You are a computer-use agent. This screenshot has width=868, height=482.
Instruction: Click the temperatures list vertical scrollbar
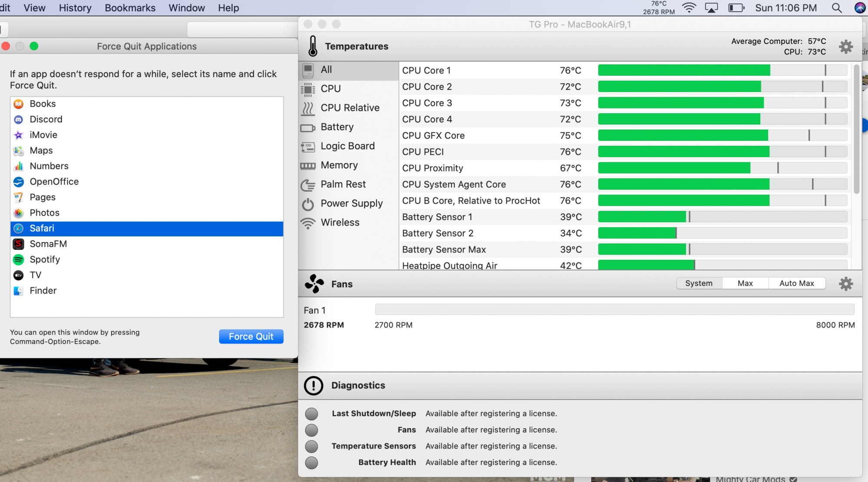856,129
